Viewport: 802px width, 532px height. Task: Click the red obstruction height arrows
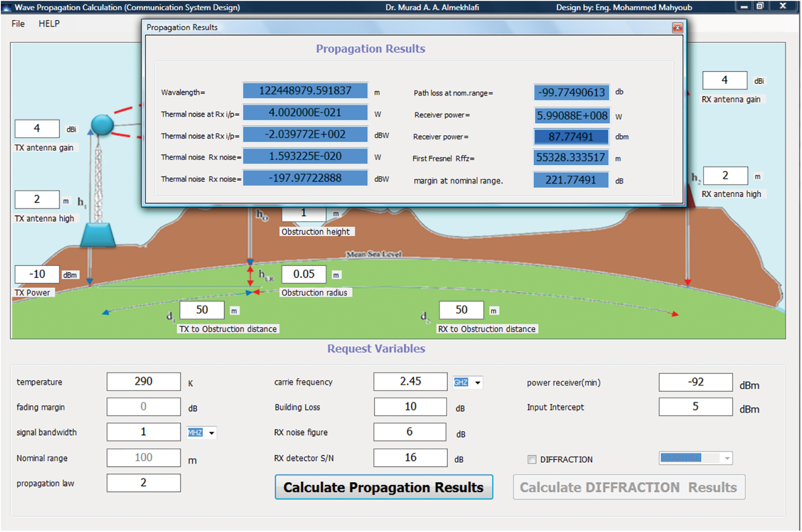(x=250, y=276)
